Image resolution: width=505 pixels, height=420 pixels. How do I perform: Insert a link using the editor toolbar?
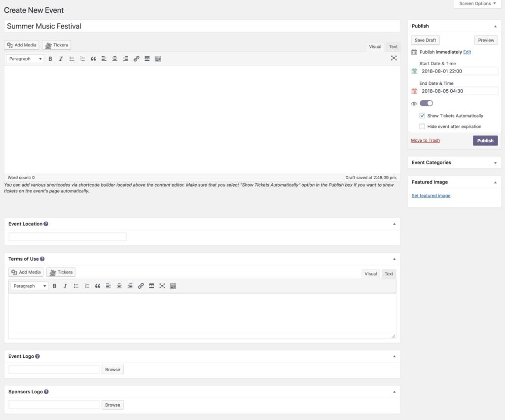tap(136, 59)
